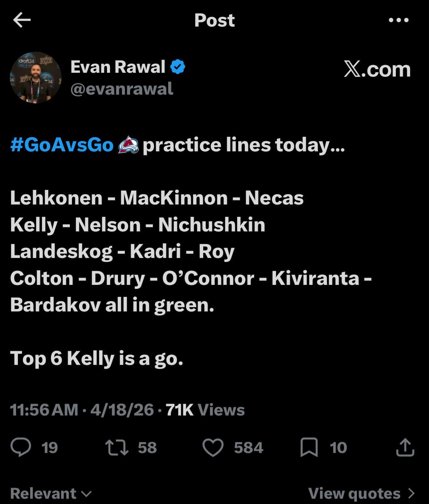Click the Post header title

click(214, 20)
